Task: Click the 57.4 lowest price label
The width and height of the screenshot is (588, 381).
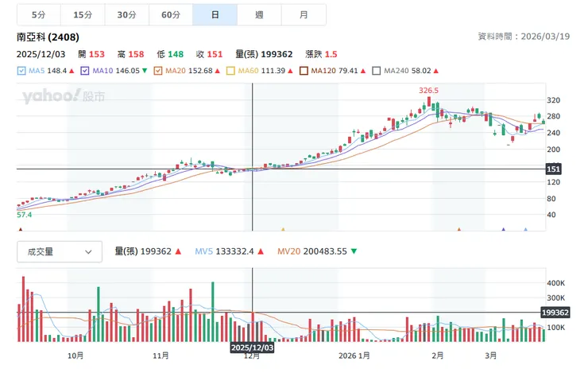Action: (25, 215)
